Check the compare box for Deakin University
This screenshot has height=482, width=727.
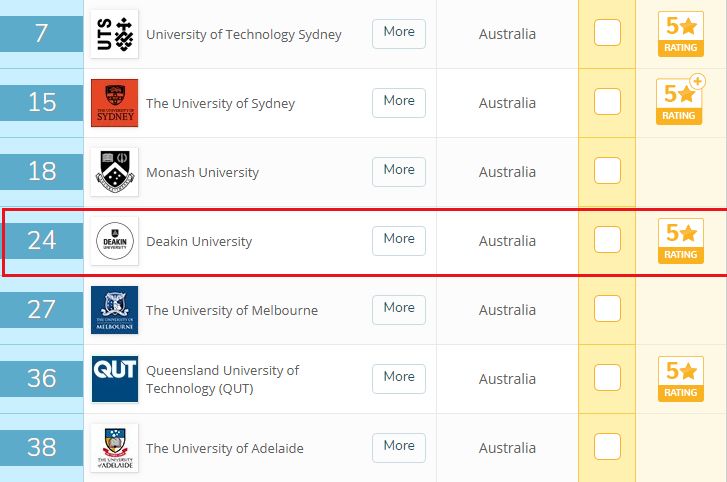607,240
